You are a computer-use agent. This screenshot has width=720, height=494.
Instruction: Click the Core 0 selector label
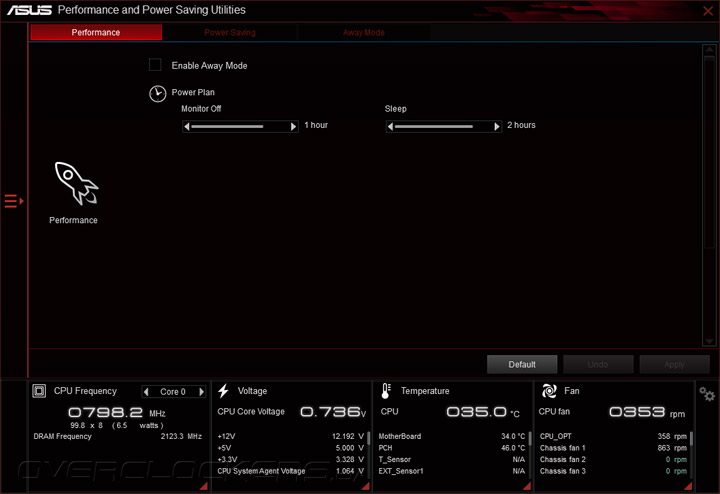tap(173, 392)
